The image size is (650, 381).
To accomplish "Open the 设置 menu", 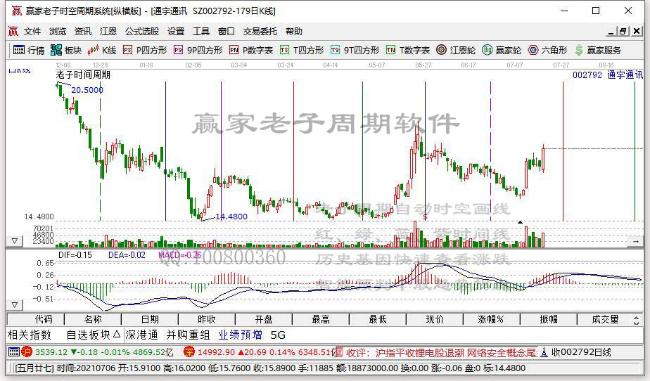I will pyautogui.click(x=175, y=31).
